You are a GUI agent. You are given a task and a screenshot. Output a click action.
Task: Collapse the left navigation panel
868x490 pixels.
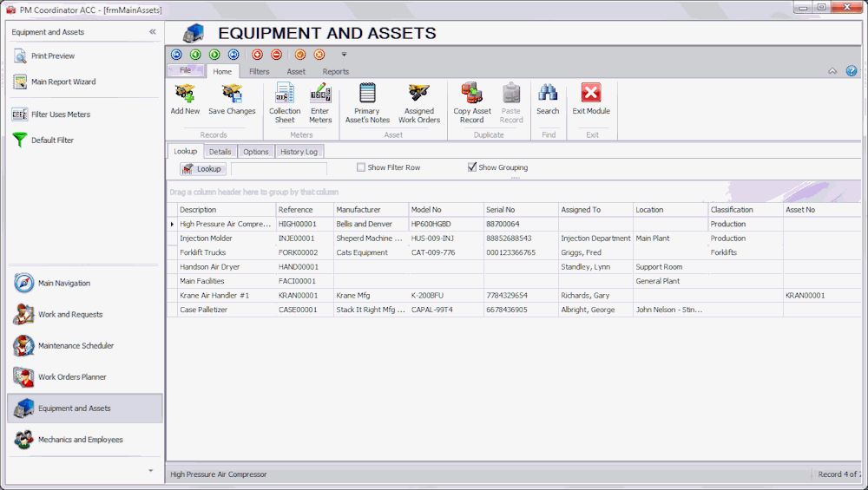point(153,32)
